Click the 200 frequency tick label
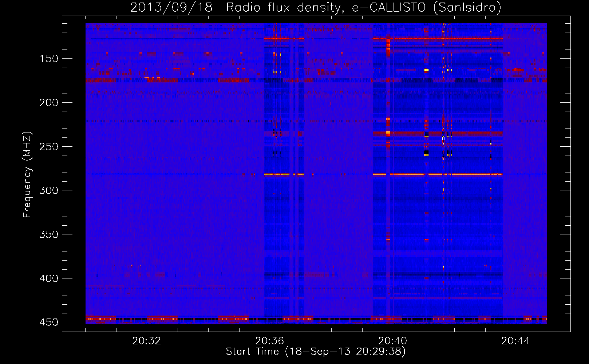 click(x=49, y=103)
